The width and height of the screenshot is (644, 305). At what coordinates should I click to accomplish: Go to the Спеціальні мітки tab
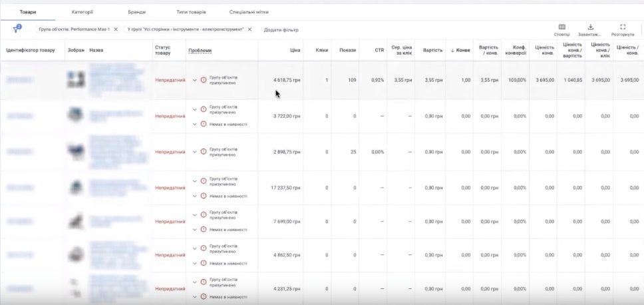pos(249,12)
